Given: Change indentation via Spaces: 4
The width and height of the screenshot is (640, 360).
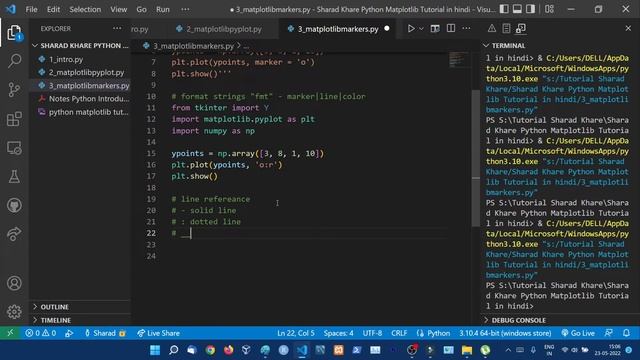Looking at the screenshot, I should [338, 333].
